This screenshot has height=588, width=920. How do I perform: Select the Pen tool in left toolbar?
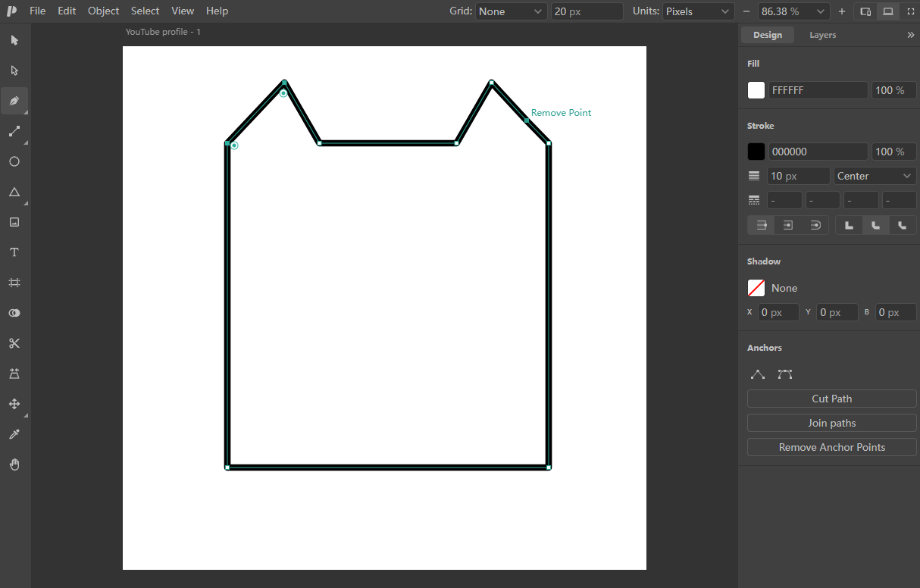(x=14, y=101)
